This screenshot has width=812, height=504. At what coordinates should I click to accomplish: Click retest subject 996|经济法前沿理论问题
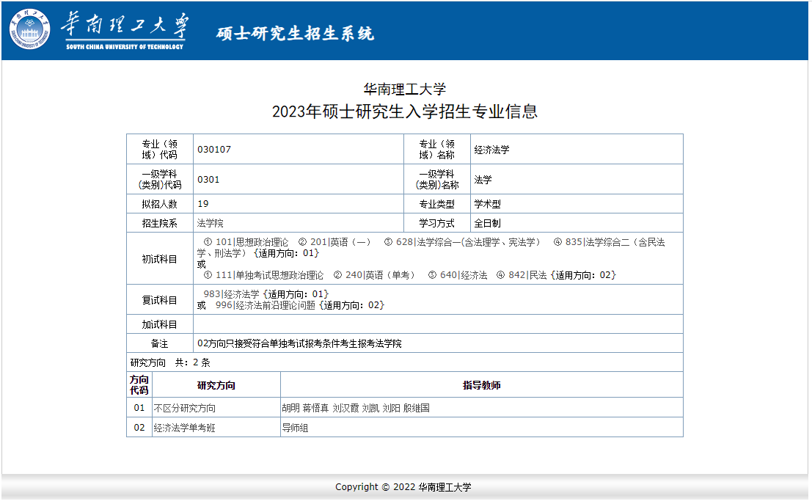[265, 306]
